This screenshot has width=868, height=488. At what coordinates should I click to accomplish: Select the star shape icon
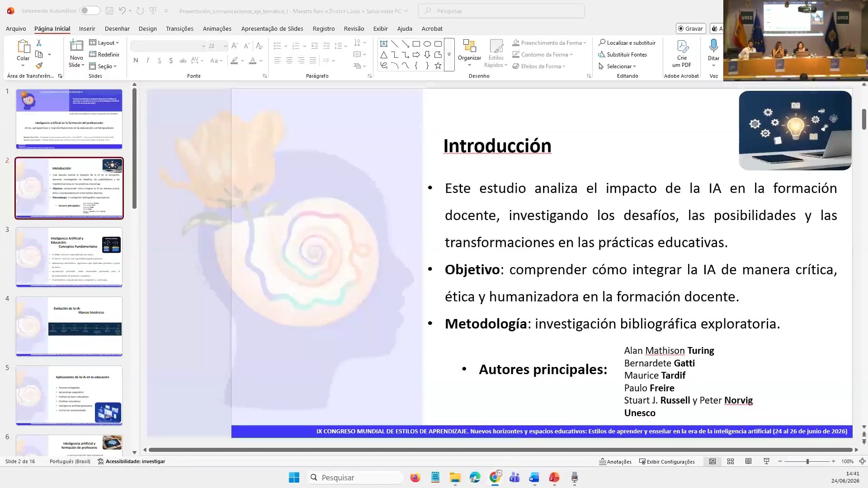438,66
